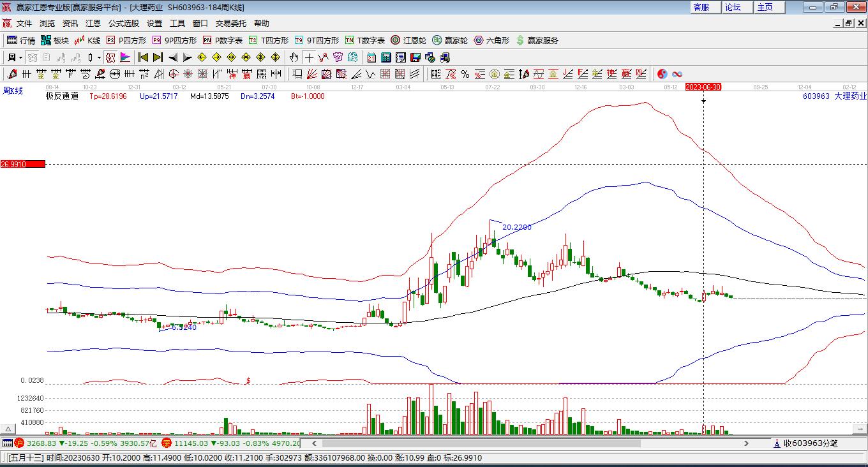This screenshot has width=868, height=467.
Task: Step chart forward with black right arrow
Action: tap(187, 57)
